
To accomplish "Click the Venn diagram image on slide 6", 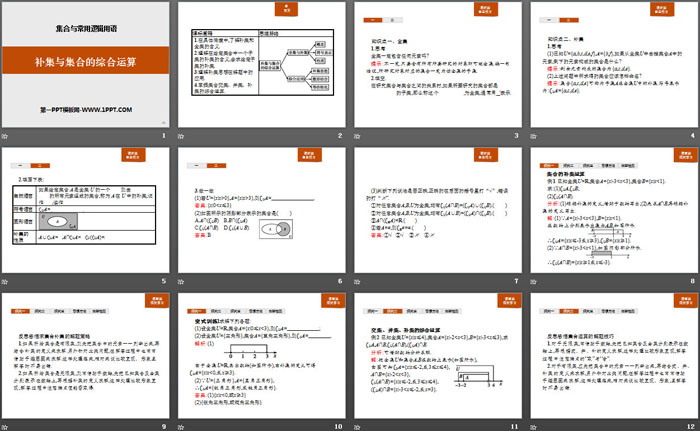I will pyautogui.click(x=276, y=230).
